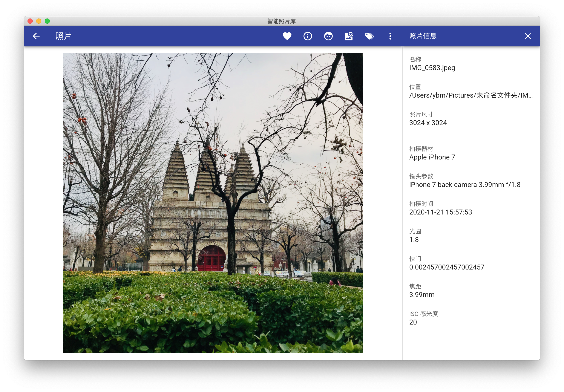This screenshot has width=564, height=392.
Task: Close the 照片信息 panel
Action: [x=528, y=36]
